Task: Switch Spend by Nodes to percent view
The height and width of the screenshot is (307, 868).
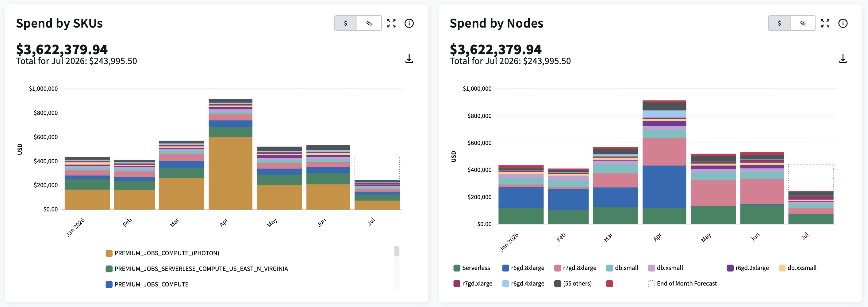Action: coord(803,23)
